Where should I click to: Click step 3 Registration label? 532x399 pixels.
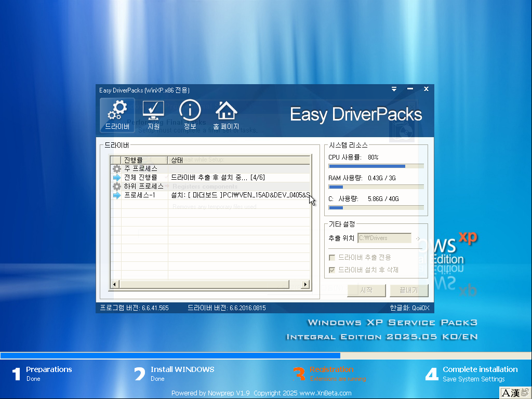click(x=331, y=369)
